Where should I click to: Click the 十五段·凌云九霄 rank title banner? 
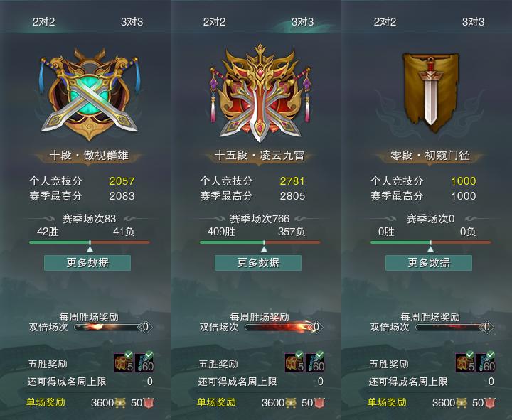260,156
